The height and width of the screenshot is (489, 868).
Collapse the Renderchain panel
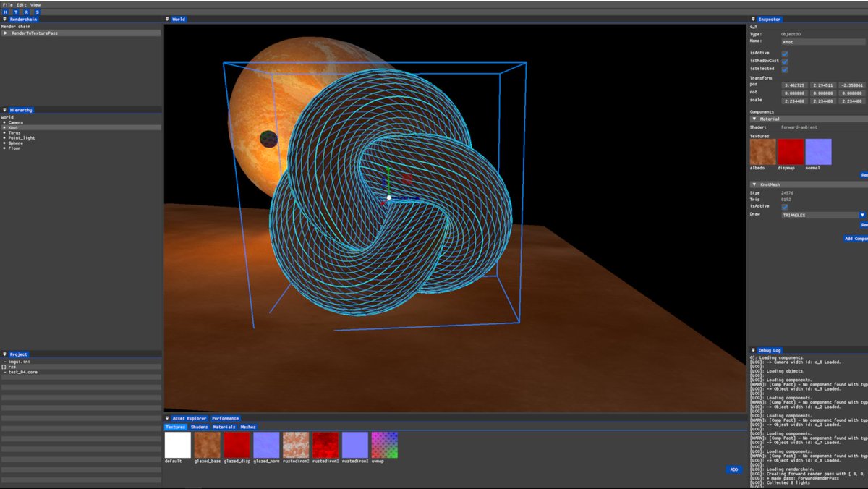click(5, 20)
